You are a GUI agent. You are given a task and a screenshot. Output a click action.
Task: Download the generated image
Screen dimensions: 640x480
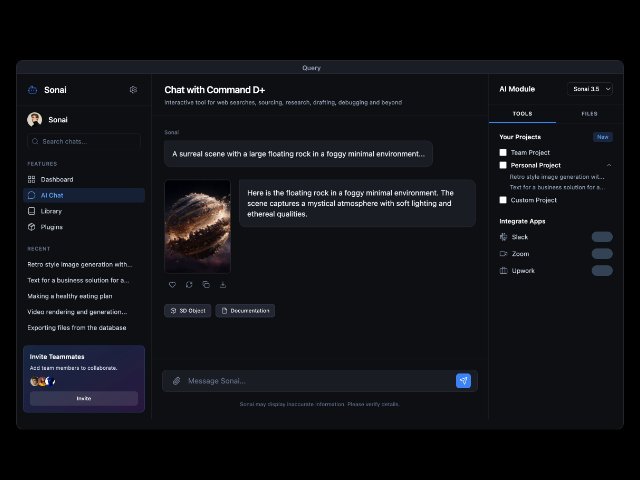[223, 284]
